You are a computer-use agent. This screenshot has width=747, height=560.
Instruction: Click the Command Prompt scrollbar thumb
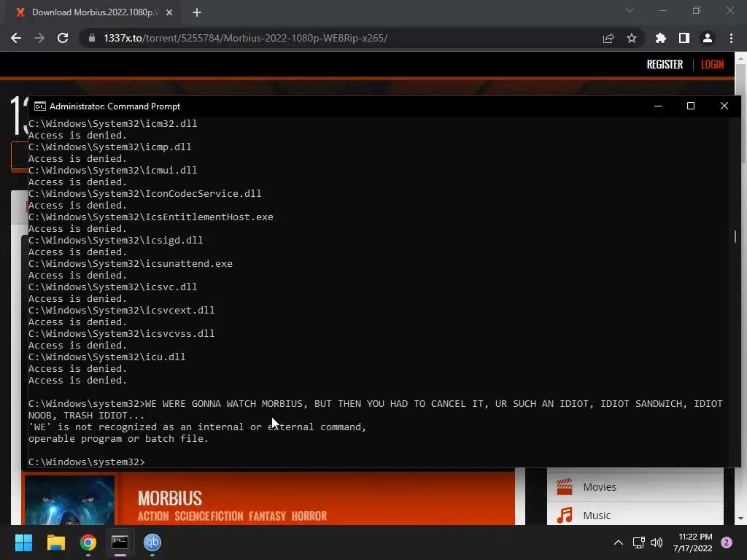(x=735, y=236)
